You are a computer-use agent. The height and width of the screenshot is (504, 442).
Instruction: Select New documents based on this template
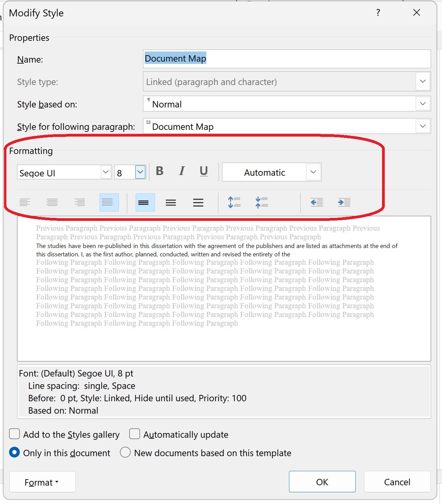coord(125,452)
